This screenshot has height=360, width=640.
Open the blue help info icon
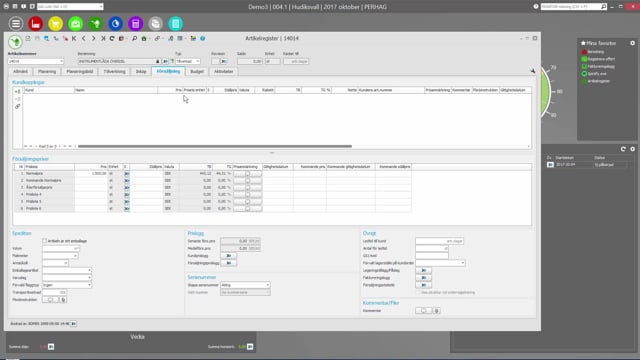[x=202, y=38]
